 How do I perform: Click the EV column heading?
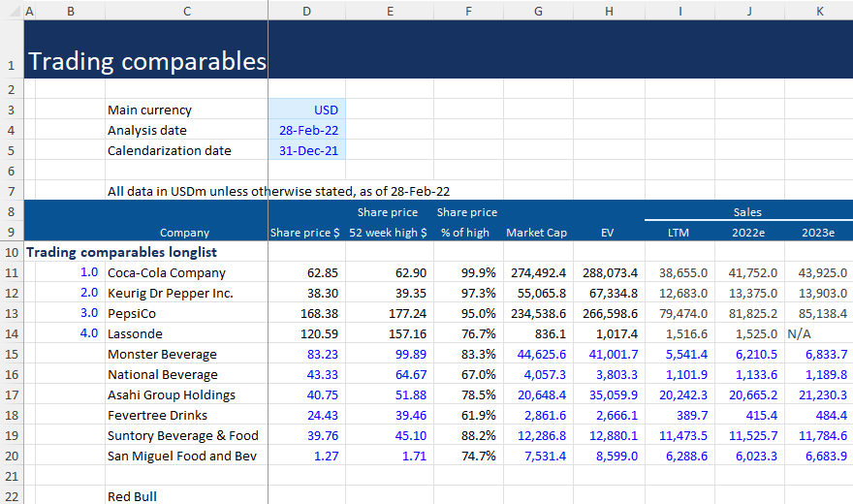607,233
